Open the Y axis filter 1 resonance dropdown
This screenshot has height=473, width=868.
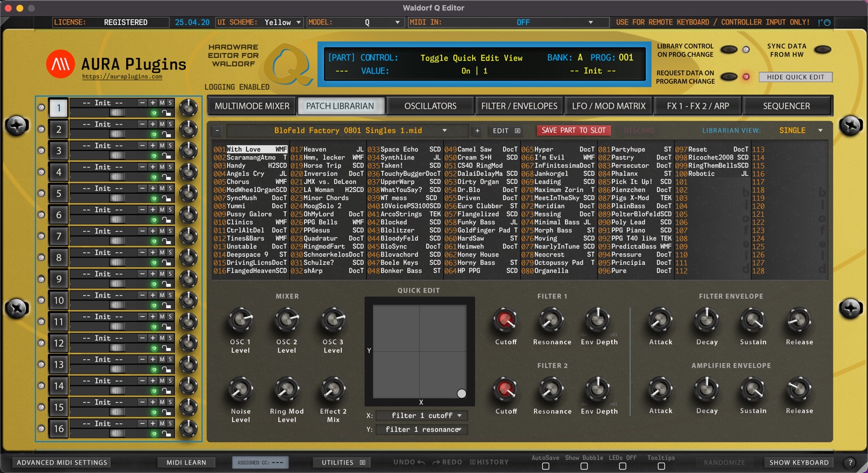click(421, 430)
